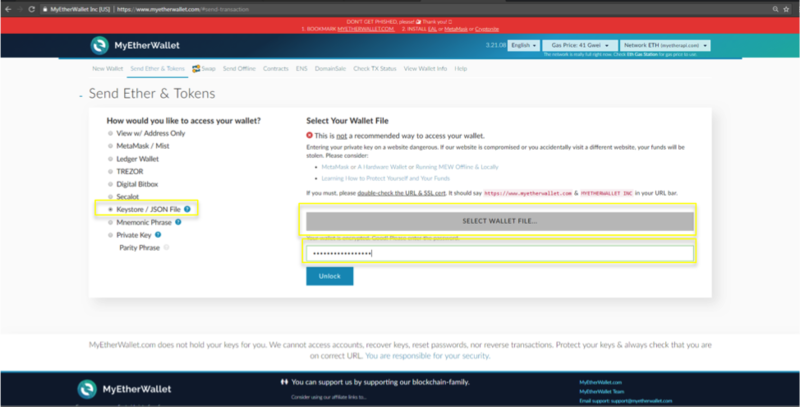
Task: Select MetaMask / Mist access option
Action: click(110, 146)
